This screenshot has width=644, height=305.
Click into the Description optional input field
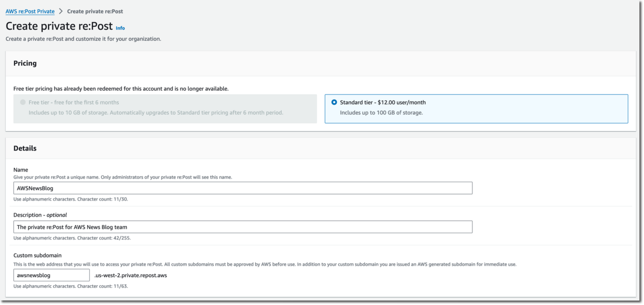coord(243,227)
